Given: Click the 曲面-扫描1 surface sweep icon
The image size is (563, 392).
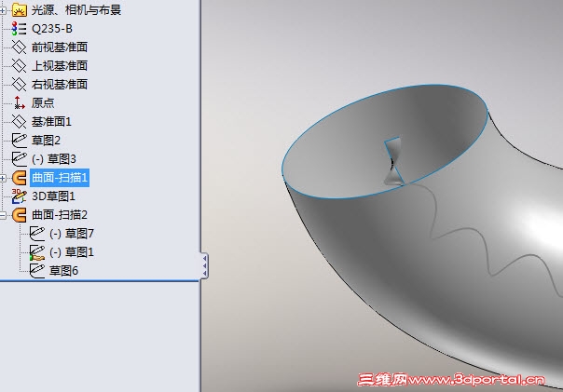Looking at the screenshot, I should click(19, 178).
